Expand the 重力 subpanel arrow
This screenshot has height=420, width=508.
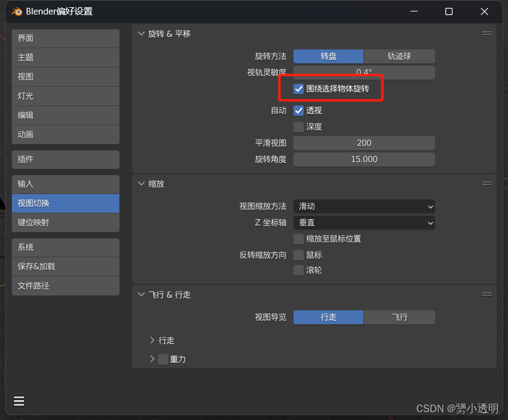pos(152,359)
